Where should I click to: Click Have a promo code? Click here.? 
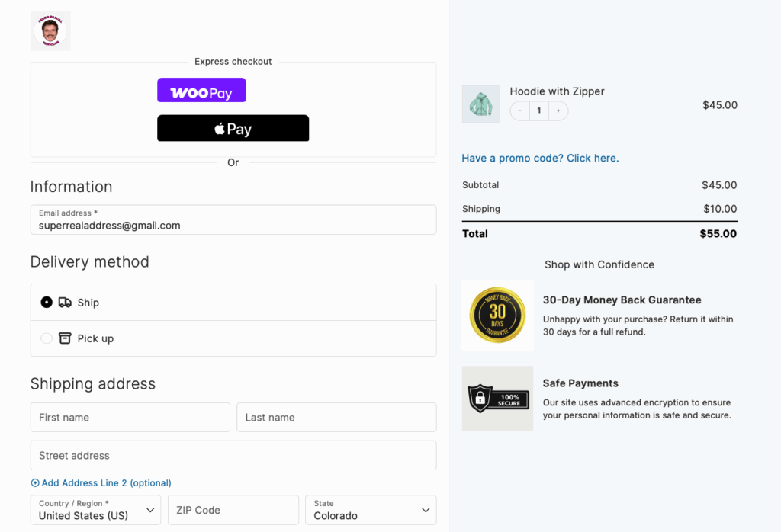[540, 158]
